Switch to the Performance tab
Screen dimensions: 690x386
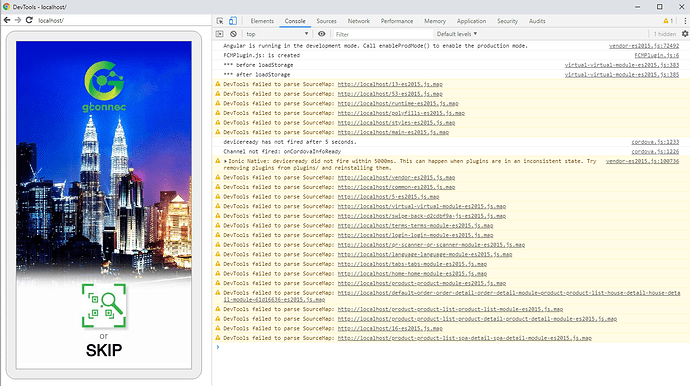pos(397,21)
